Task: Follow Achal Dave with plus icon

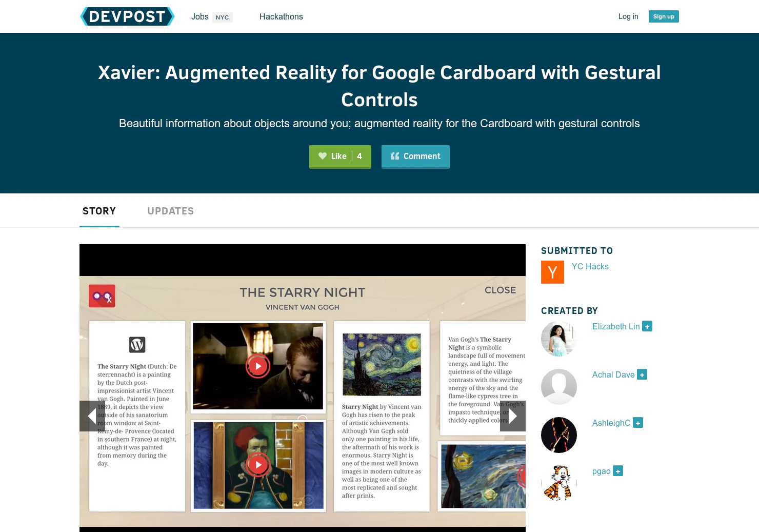Action: [x=642, y=375]
